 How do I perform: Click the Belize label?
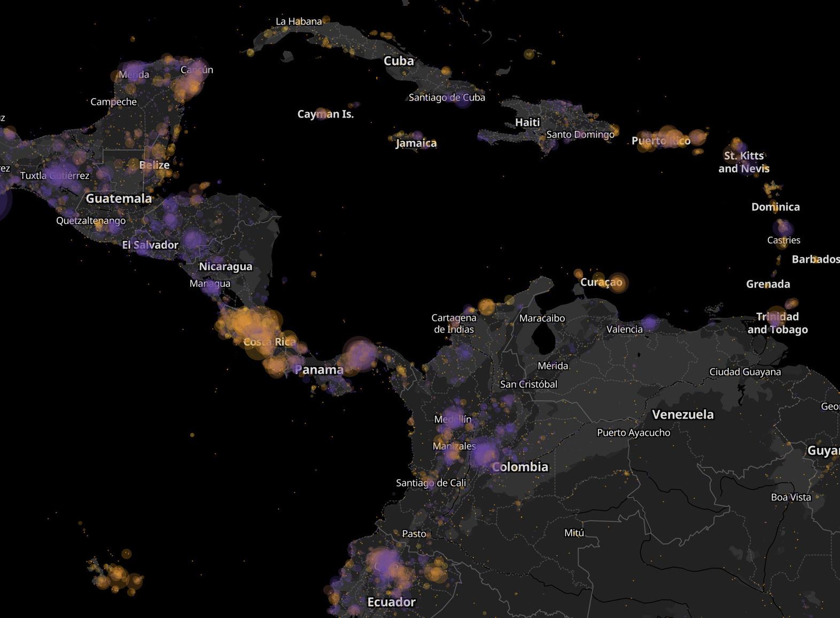(x=154, y=165)
